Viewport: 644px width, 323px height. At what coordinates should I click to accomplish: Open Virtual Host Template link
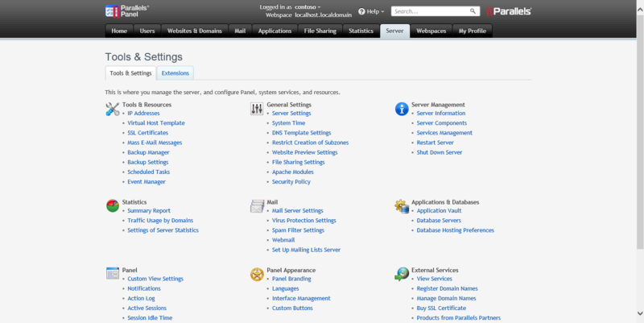(156, 123)
